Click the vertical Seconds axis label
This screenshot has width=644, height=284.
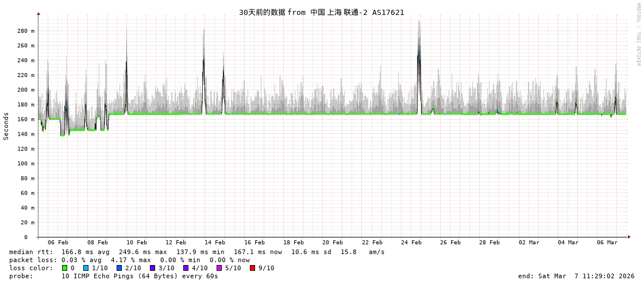tap(6, 126)
